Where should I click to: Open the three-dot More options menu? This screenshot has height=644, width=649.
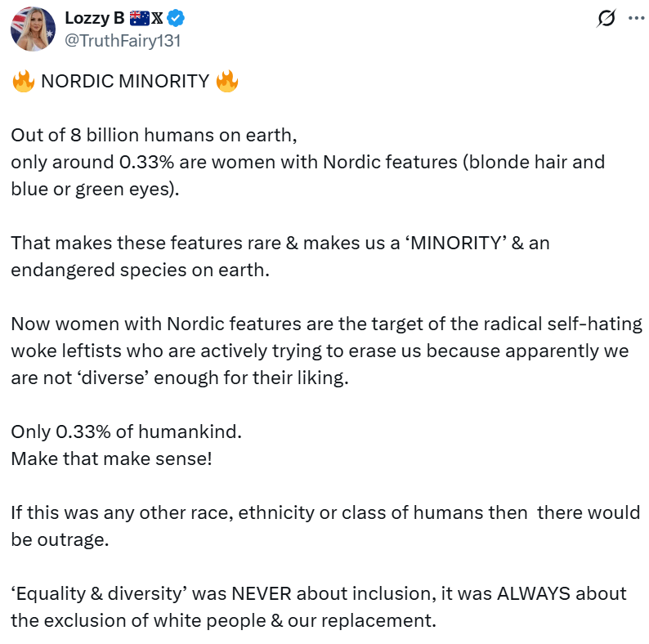coord(636,18)
